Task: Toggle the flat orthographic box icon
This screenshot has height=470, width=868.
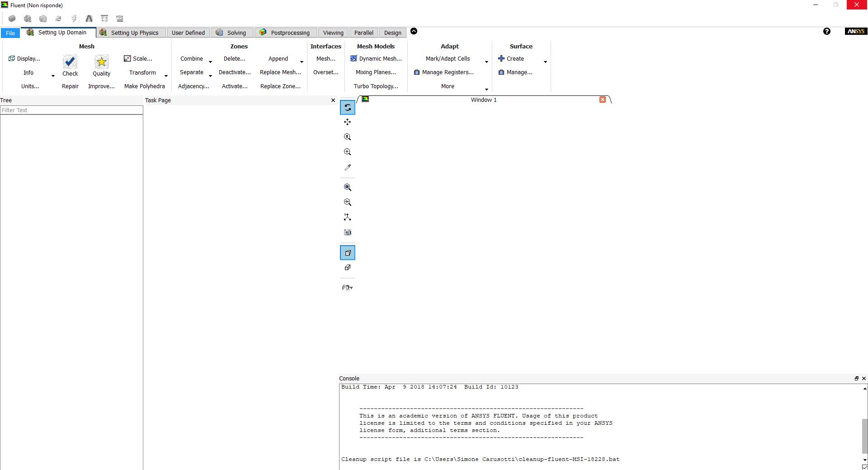Action: (348, 268)
